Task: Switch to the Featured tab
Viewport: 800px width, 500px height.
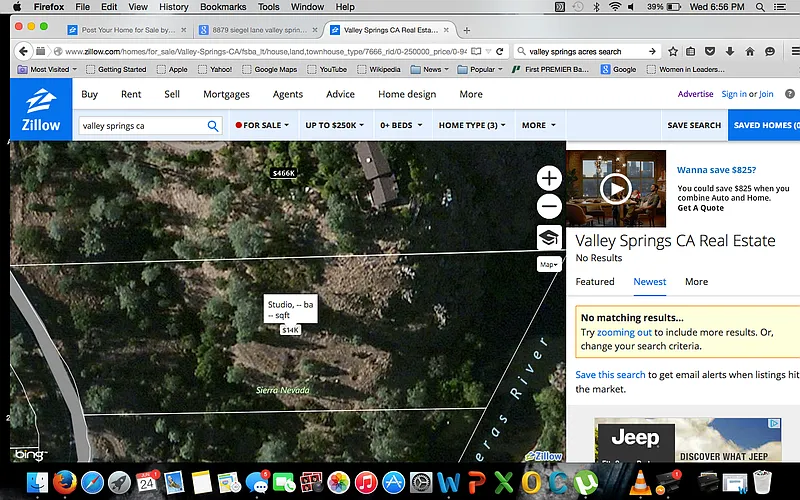Action: point(595,282)
